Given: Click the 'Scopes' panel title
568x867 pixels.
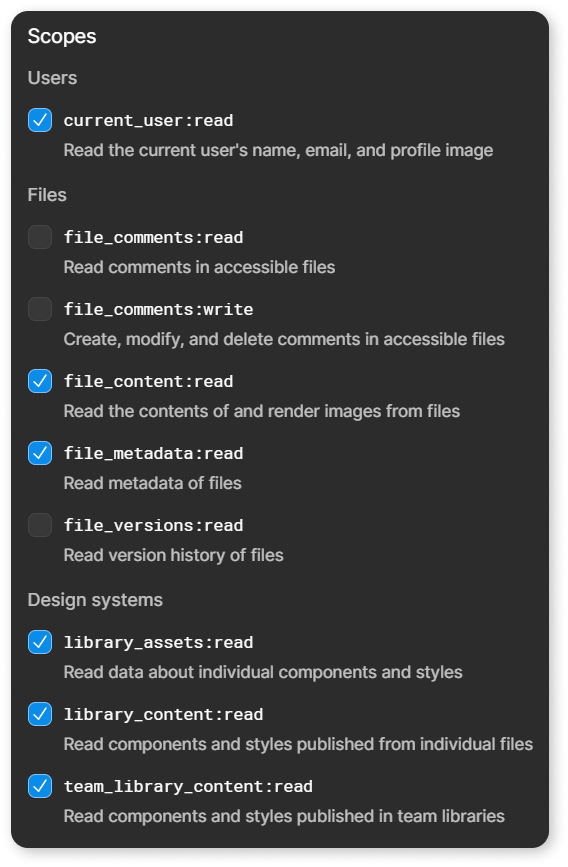Looking at the screenshot, I should (x=62, y=36).
